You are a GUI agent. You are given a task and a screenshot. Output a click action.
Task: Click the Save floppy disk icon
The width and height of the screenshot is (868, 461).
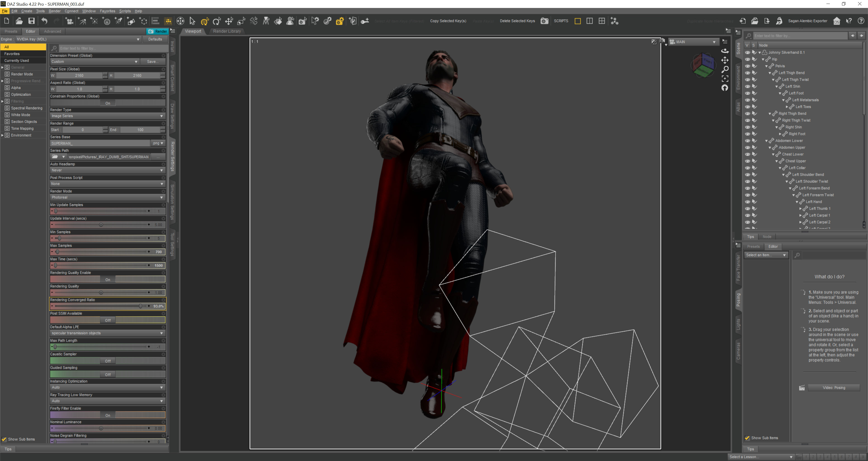[x=31, y=21]
